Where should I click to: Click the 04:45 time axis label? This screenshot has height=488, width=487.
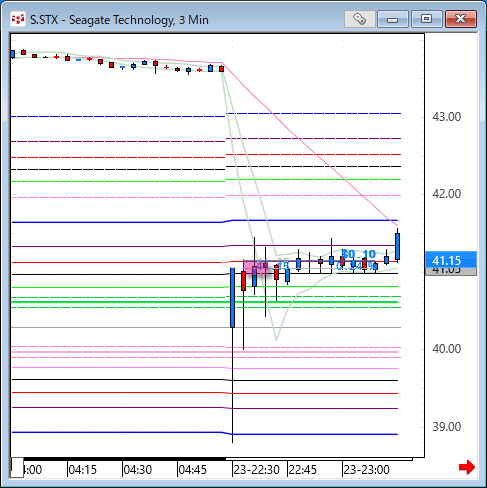tap(193, 470)
